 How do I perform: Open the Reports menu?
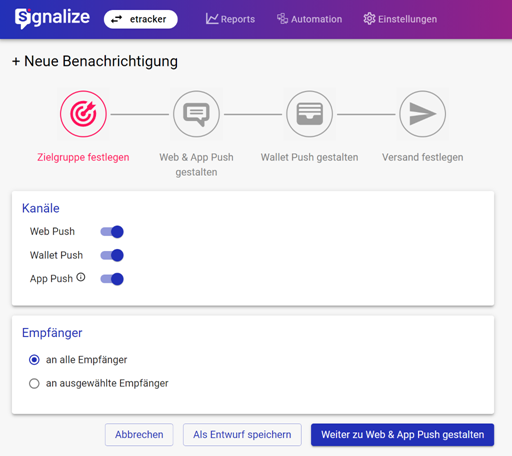pyautogui.click(x=230, y=19)
